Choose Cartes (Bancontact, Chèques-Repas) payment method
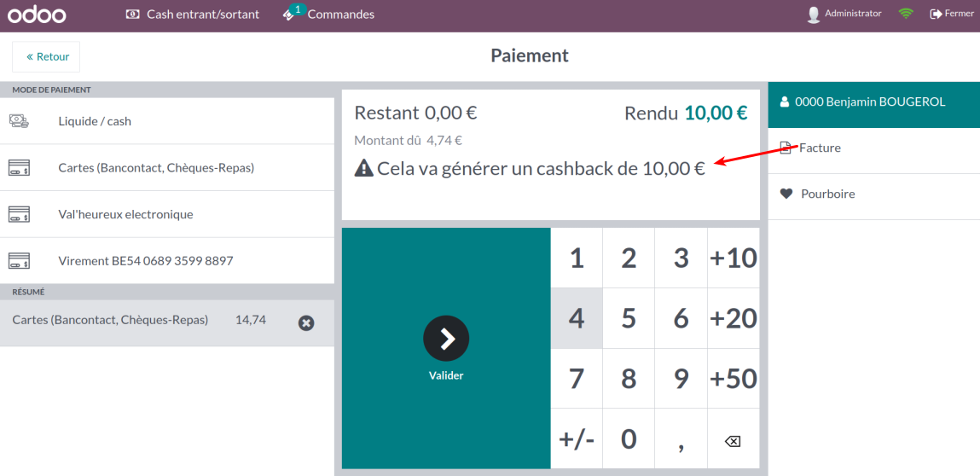980x476 pixels. click(x=167, y=168)
